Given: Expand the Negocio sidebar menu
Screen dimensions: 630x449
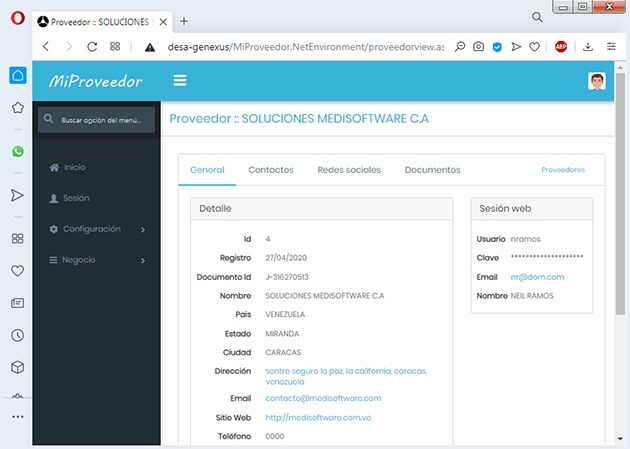Looking at the screenshot, I should 96,260.
